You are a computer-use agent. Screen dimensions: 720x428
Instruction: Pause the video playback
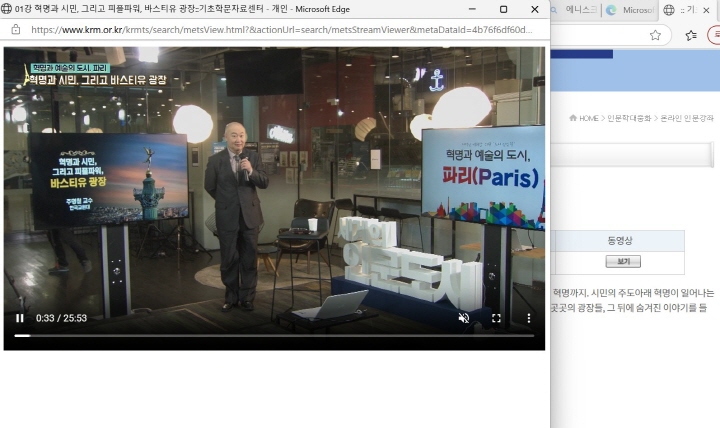point(20,318)
